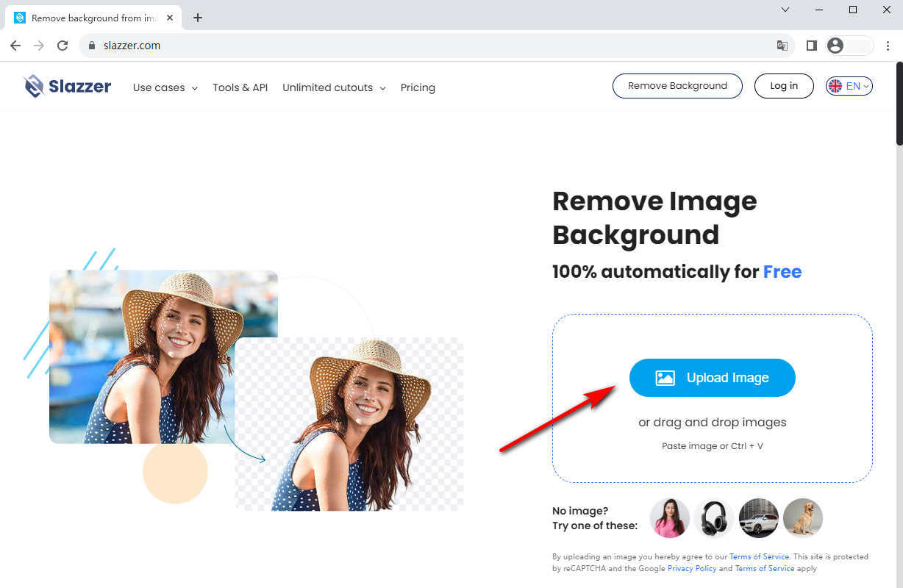Viewport: 903px width, 588px height.
Task: Click the browser back arrow
Action: click(15, 46)
